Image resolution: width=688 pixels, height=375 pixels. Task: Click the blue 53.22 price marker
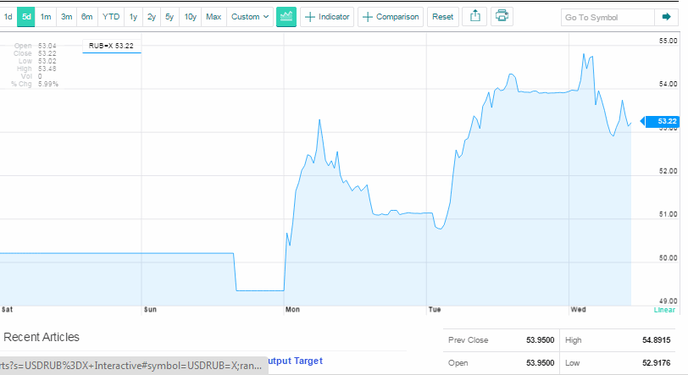660,121
